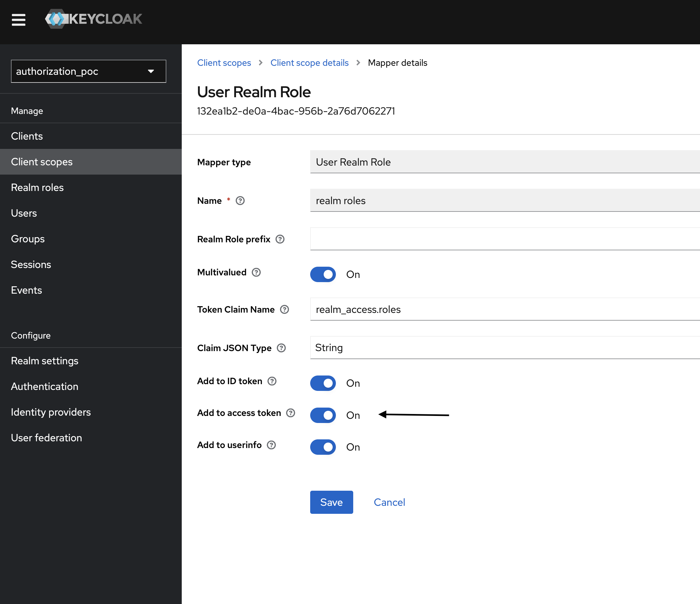
Task: Show help for Add to userinfo
Action: (271, 445)
